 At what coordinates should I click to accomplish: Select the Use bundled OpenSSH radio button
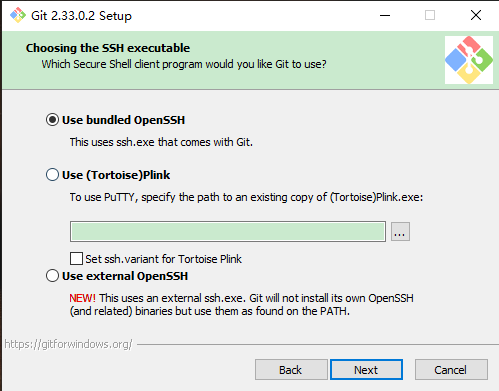[52, 120]
